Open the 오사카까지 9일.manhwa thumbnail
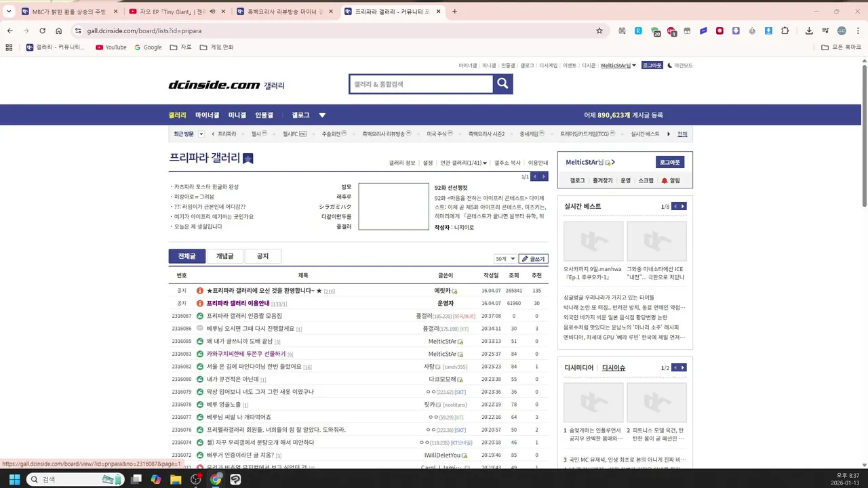Viewport: 868px width, 488px height. pyautogui.click(x=593, y=241)
